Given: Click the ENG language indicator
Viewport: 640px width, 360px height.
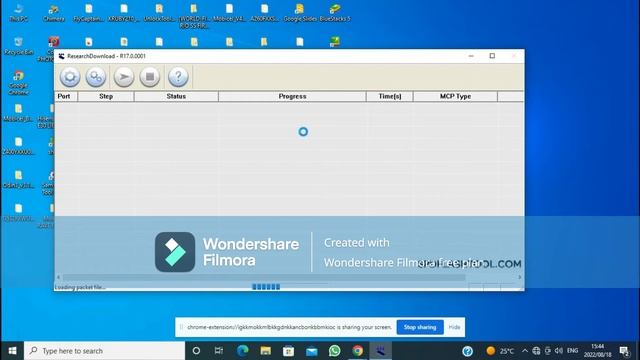Looking at the screenshot, I should pos(573,351).
